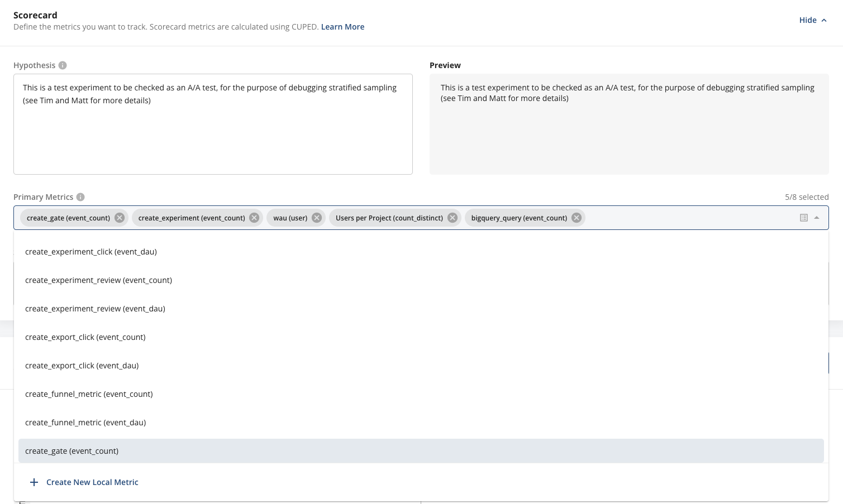The image size is (843, 504).
Task: Click inside the Hypothesis text field
Action: (x=212, y=124)
